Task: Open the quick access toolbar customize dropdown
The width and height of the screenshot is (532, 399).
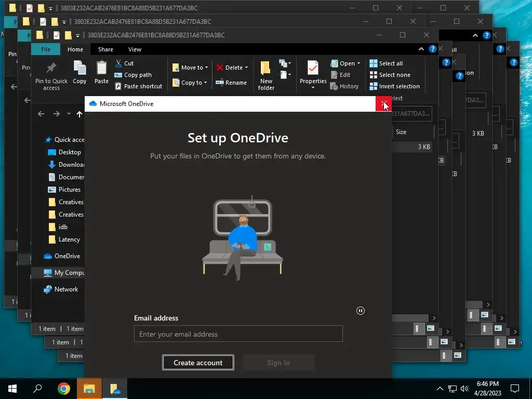Action: [x=77, y=35]
